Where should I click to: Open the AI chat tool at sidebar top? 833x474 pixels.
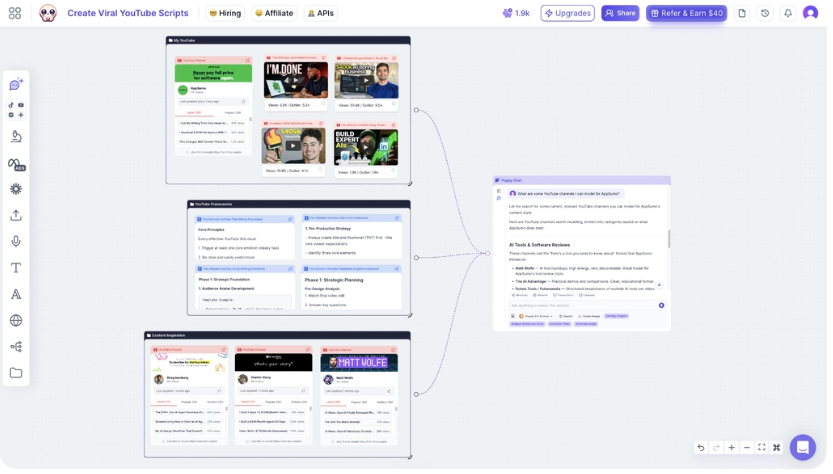pos(16,84)
